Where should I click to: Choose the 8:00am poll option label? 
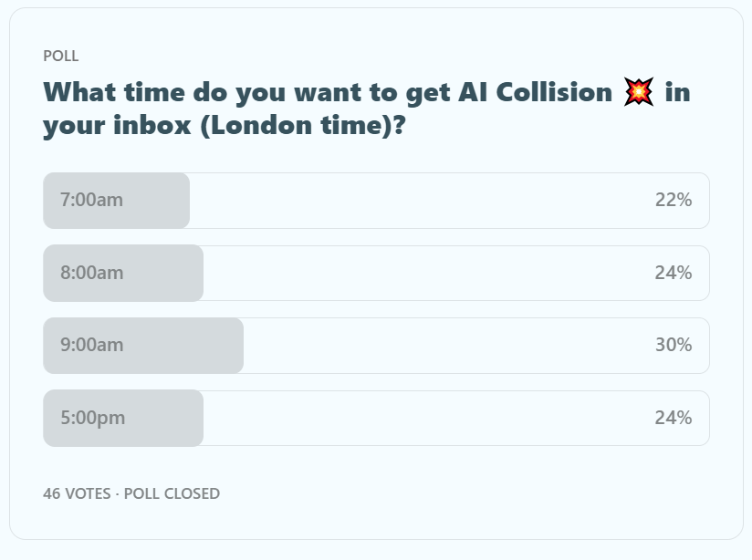[x=91, y=273]
